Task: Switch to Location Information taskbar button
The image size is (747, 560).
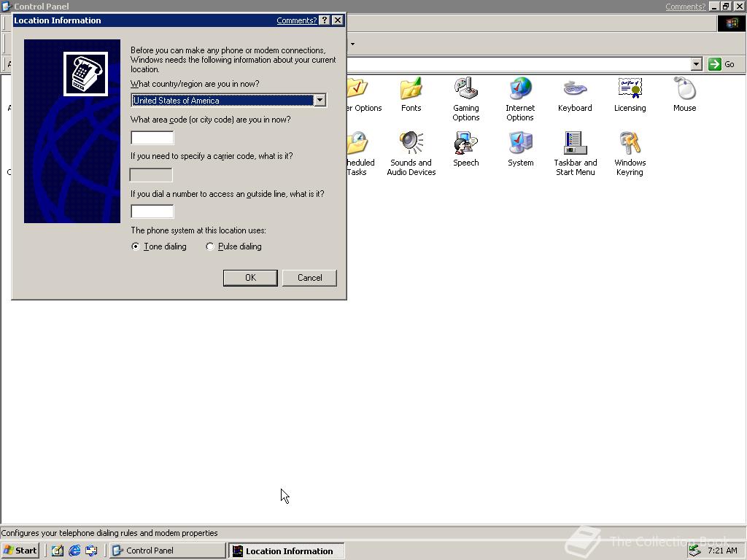Action: (x=286, y=551)
